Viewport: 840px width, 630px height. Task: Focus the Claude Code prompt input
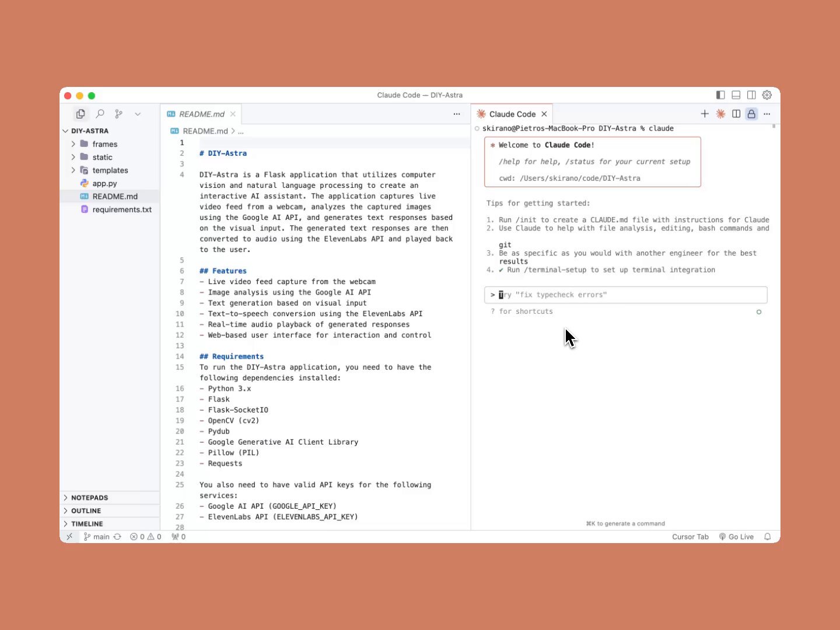625,295
